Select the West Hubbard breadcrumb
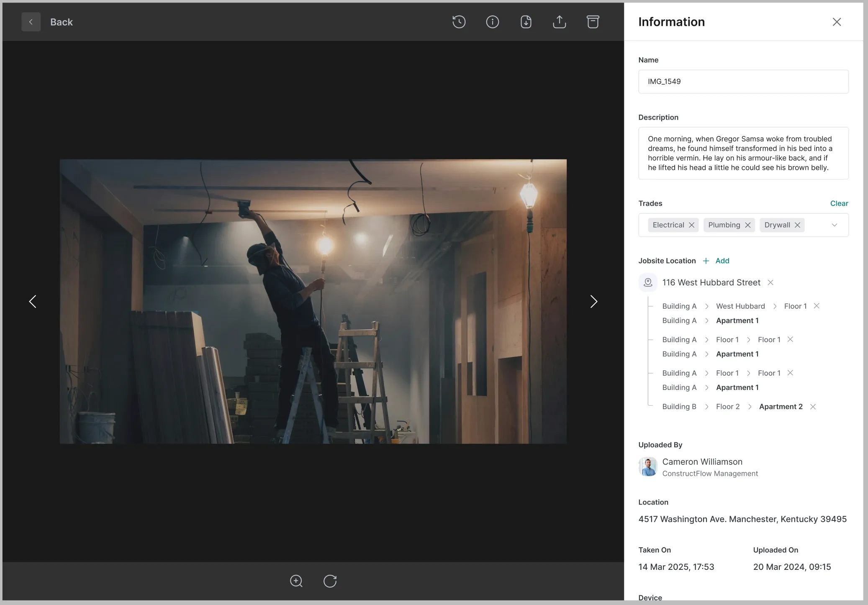Screen dimensions: 868x605 (740, 306)
